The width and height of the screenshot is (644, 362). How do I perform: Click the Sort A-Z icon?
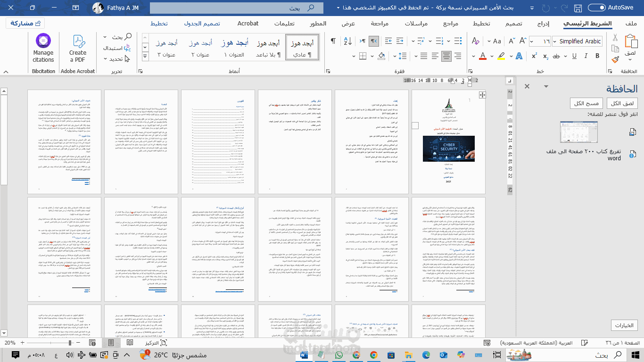coord(348,41)
